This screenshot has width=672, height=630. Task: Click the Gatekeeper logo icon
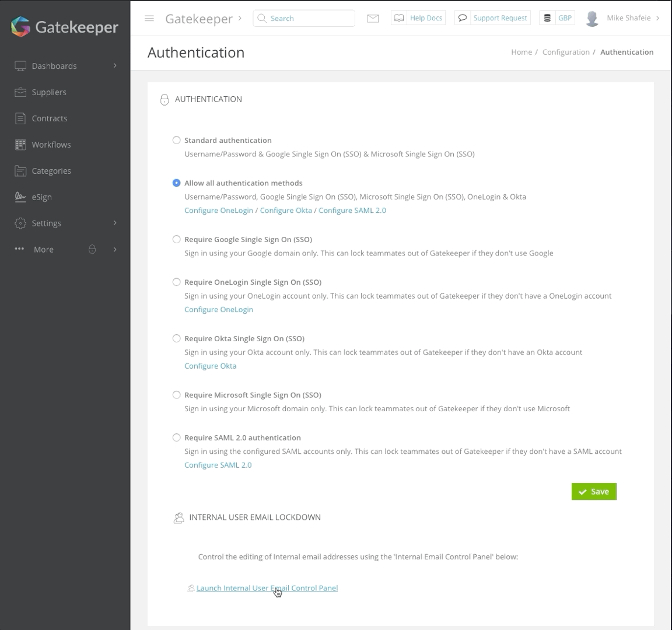(x=20, y=27)
